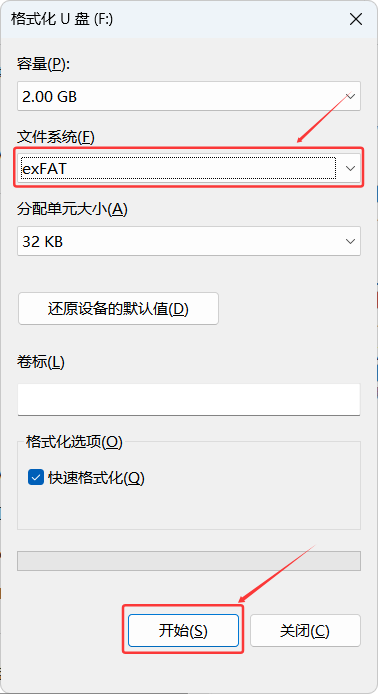The height and width of the screenshot is (694, 378).
Task: Click the 卷标(L) label
Action: (41, 362)
